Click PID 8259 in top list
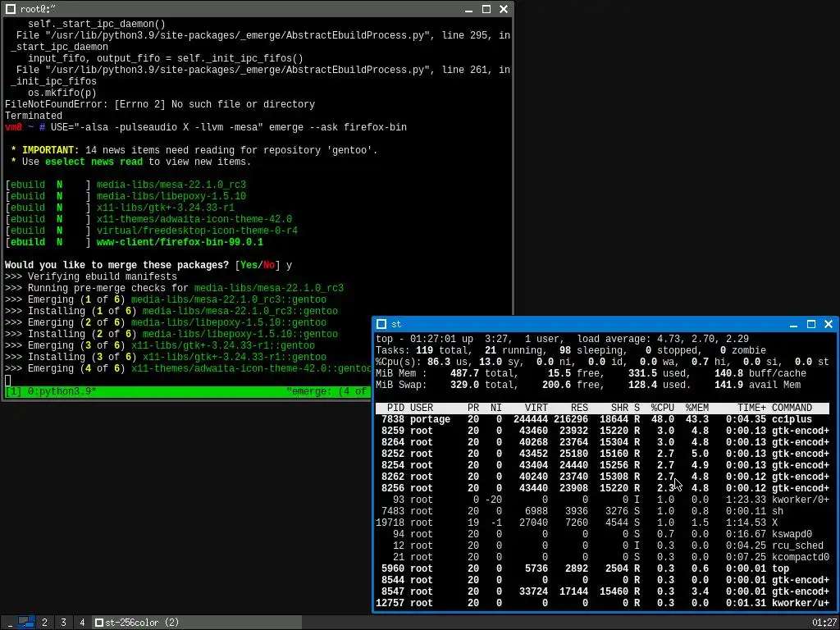Viewport: 840px width, 630px height. [x=393, y=431]
